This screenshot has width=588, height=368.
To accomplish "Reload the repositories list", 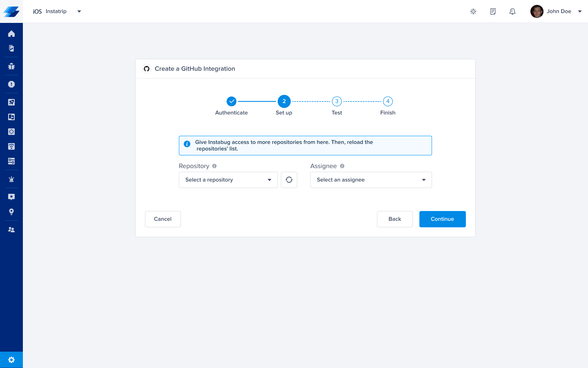I will (289, 180).
